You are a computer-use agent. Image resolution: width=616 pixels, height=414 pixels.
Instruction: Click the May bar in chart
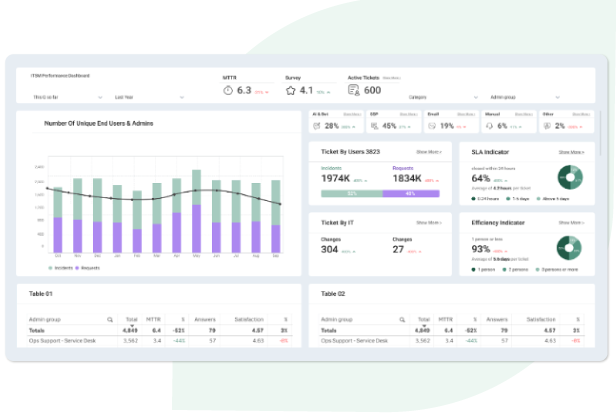(x=196, y=211)
